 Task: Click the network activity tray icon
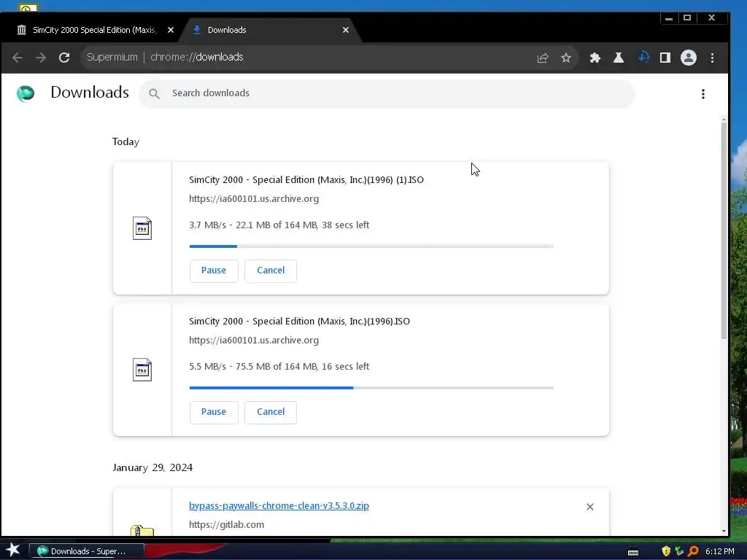pos(679,551)
